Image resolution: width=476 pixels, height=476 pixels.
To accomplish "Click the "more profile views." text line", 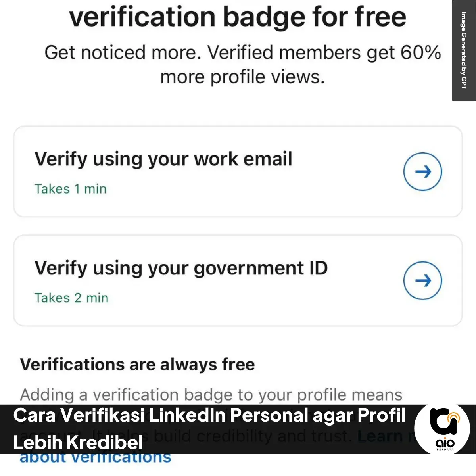I will 242,77.
